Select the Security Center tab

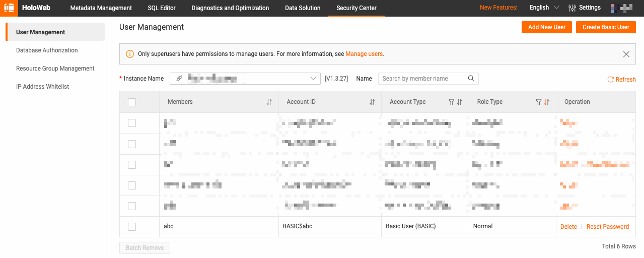356,8
